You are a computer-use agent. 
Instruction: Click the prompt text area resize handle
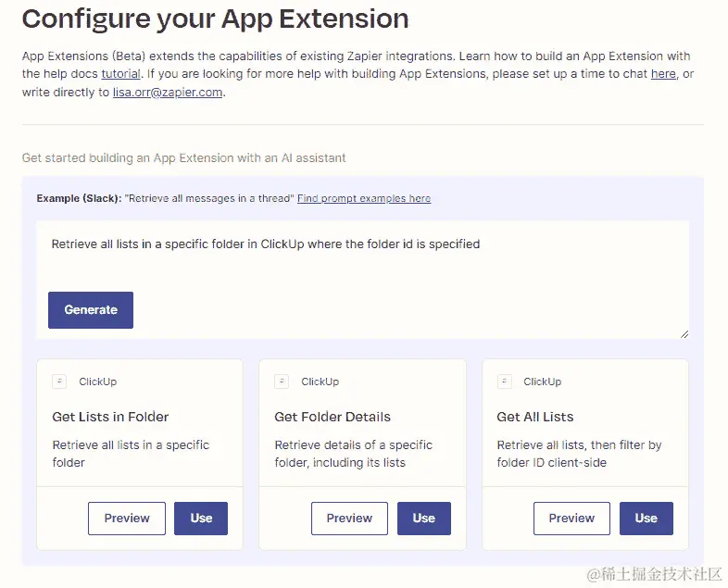tap(684, 333)
